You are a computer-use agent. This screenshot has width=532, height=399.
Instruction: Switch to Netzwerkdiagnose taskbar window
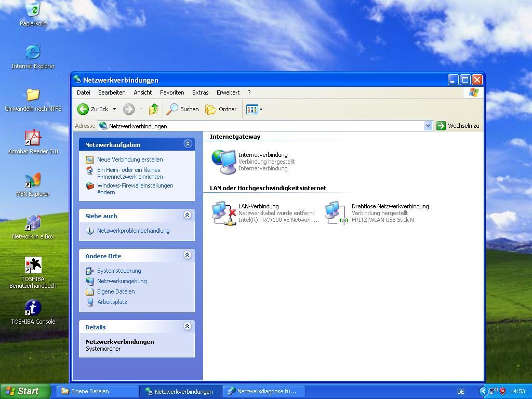click(263, 391)
